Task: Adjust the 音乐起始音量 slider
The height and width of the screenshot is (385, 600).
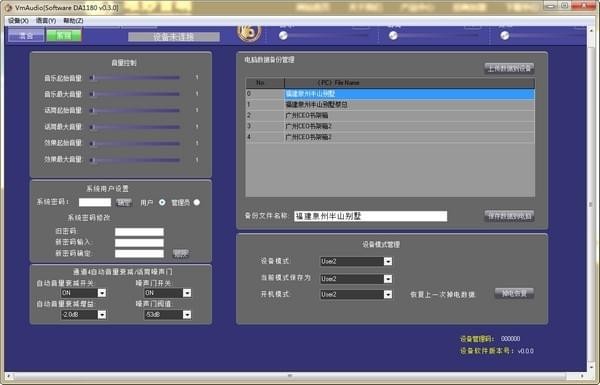Action: pyautogui.click(x=135, y=78)
